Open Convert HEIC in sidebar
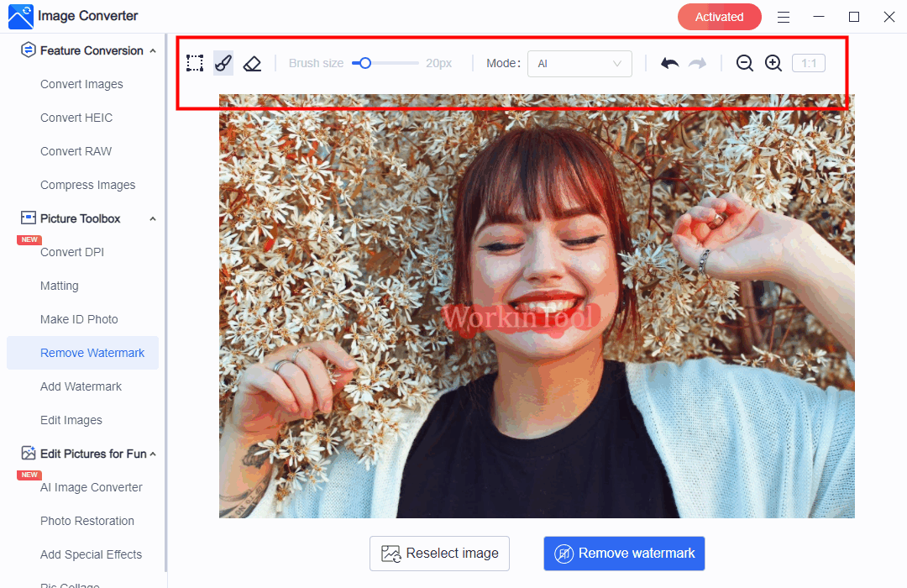The height and width of the screenshot is (588, 907). [76, 118]
